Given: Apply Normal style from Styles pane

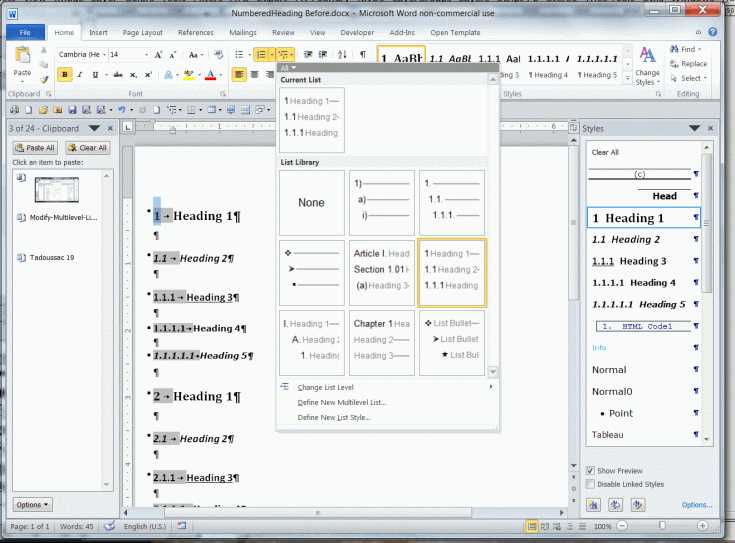Looking at the screenshot, I should (644, 370).
